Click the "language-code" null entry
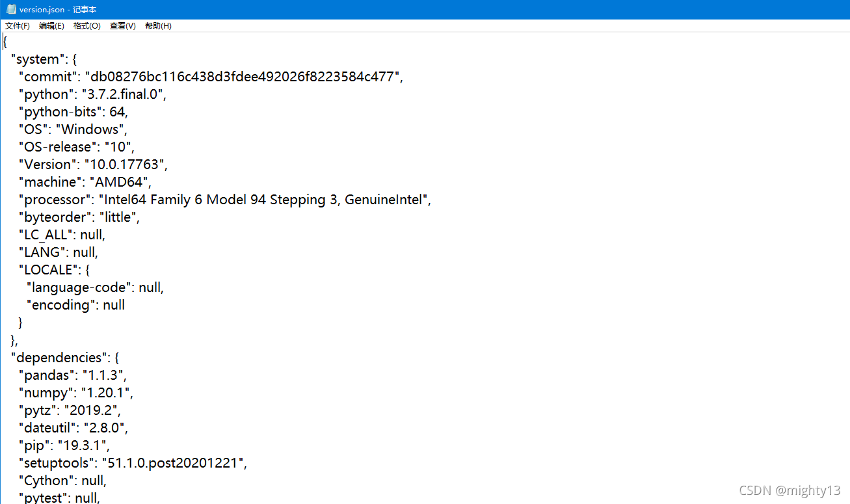Image resolution: width=850 pixels, height=504 pixels. pyautogui.click(x=94, y=287)
